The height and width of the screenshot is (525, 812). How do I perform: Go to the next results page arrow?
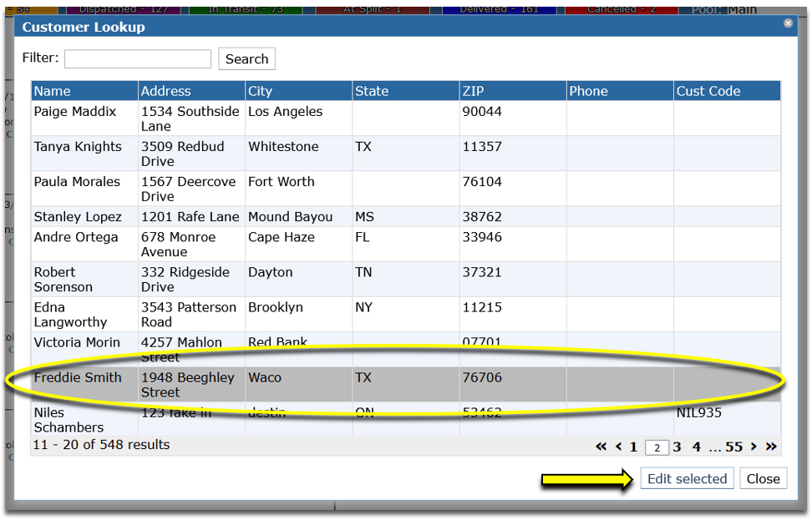pos(754,447)
